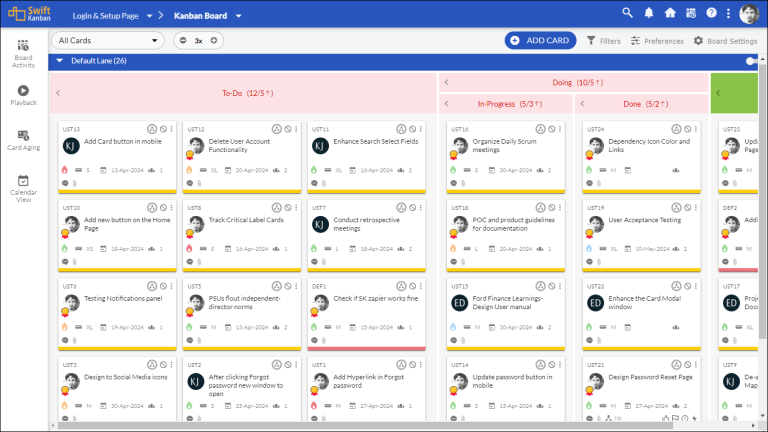This screenshot has width=768, height=432.
Task: Open more menu on card UST8
Action: pyautogui.click(x=296, y=208)
